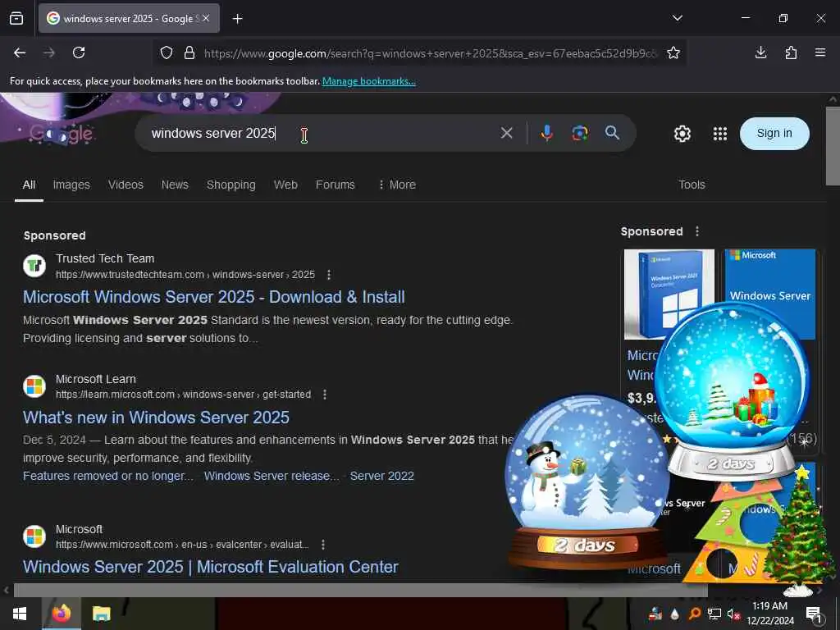Open Google quick settings gear
The height and width of the screenshot is (630, 840).
[x=682, y=134]
